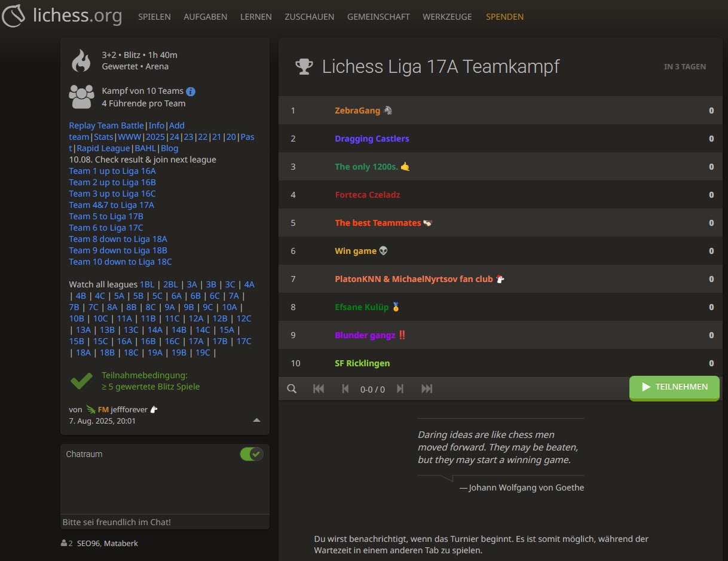
Task: Jump to first page with rewind icon
Action: click(x=319, y=388)
